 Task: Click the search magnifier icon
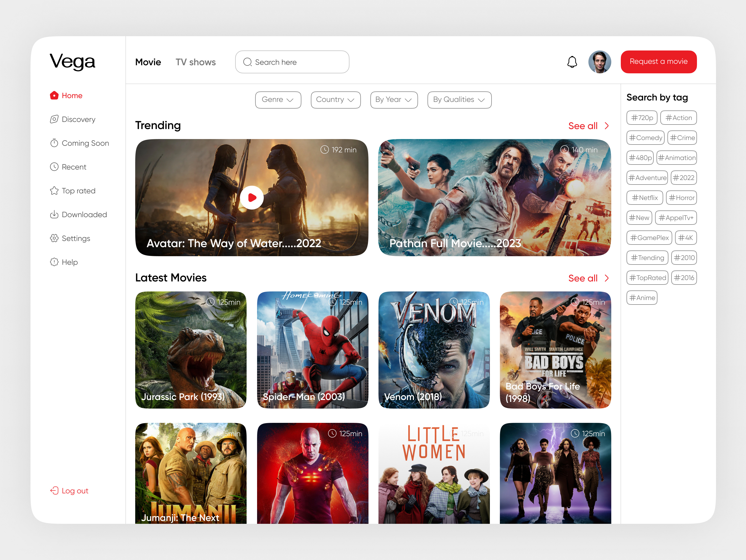click(x=248, y=62)
